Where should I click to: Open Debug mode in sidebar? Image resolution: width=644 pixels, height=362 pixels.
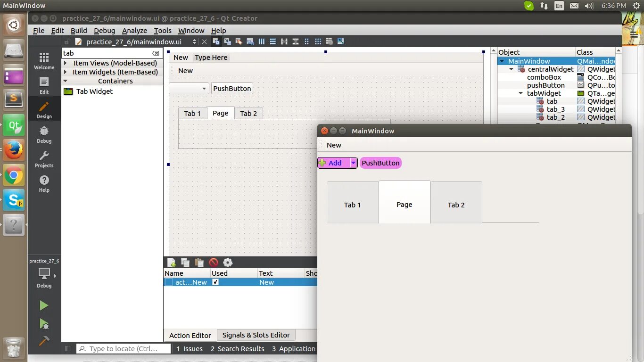[x=44, y=135]
